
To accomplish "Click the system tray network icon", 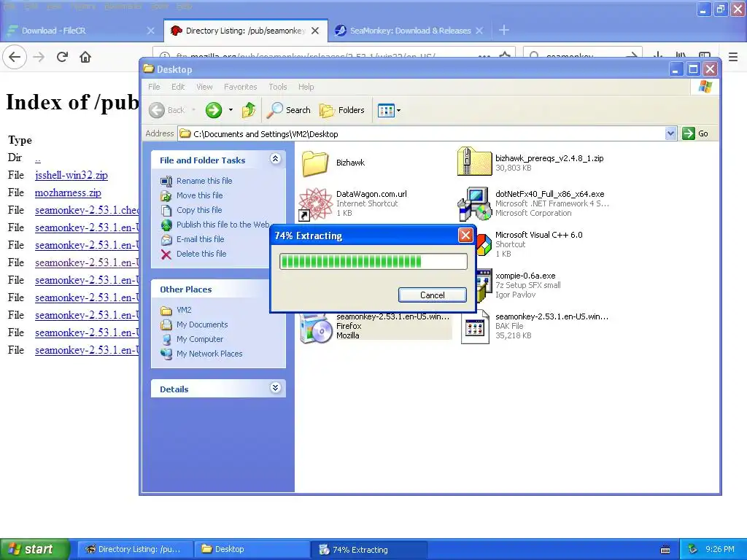I will (x=692, y=549).
